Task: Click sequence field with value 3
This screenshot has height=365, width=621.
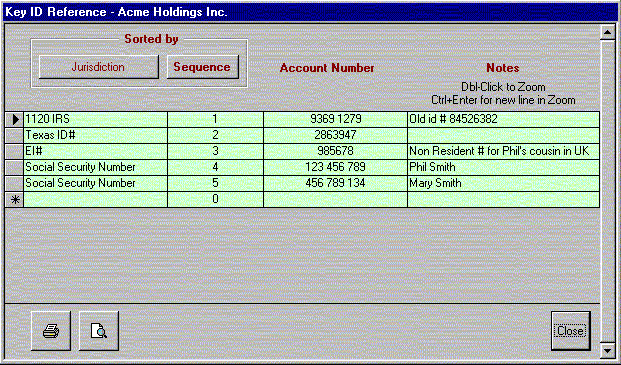Action: click(x=215, y=151)
